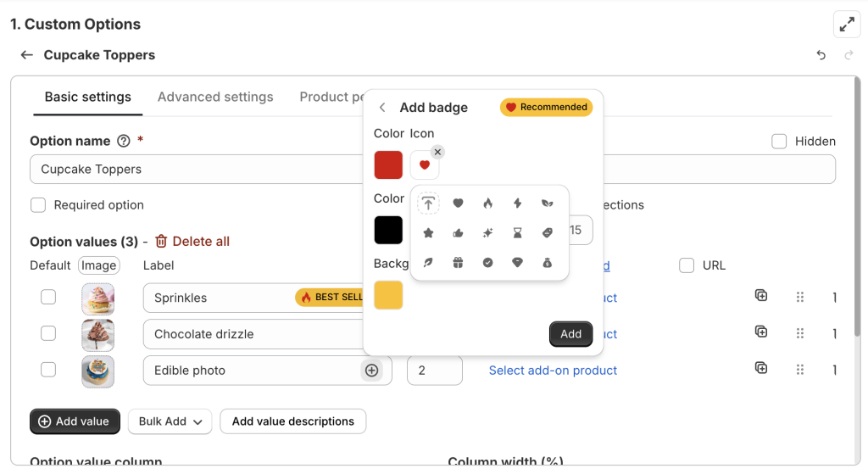Remove the selected heart icon
The height and width of the screenshot is (474, 868).
tap(437, 152)
